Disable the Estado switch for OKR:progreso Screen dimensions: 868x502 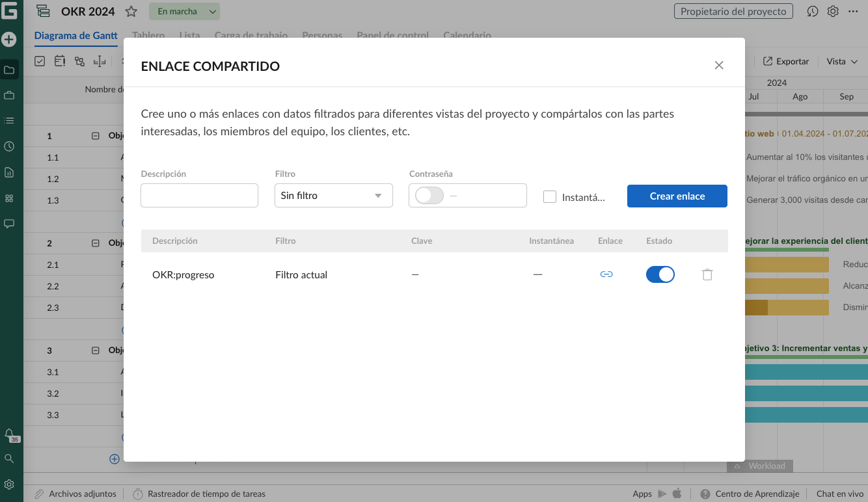pyautogui.click(x=660, y=274)
